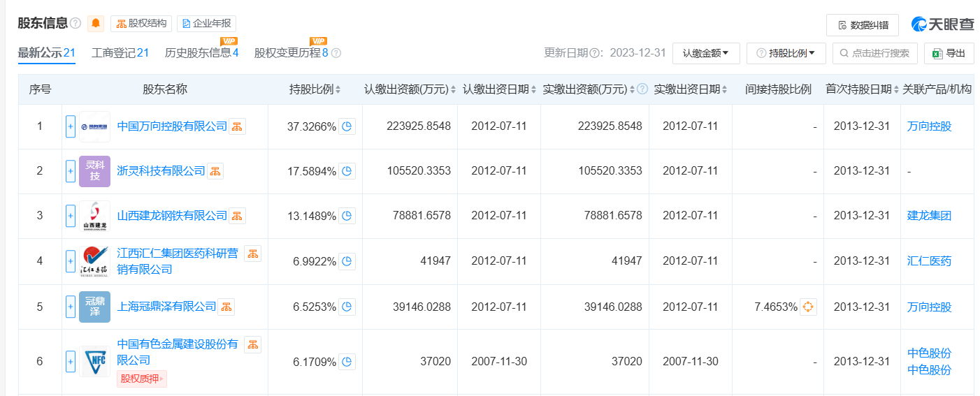Image resolution: width=980 pixels, height=396 pixels.
Task: Click the 股权质押 red tag
Action: click(x=142, y=379)
